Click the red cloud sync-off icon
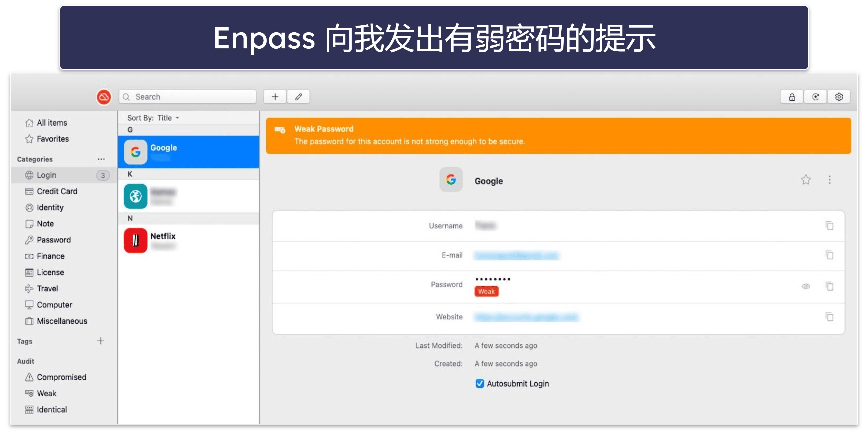The image size is (868, 432). pos(104,97)
